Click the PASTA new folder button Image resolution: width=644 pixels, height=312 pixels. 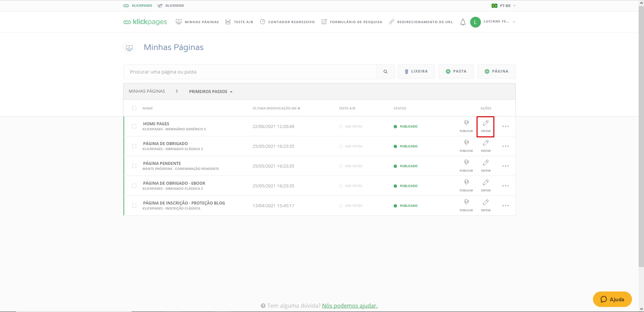456,72
